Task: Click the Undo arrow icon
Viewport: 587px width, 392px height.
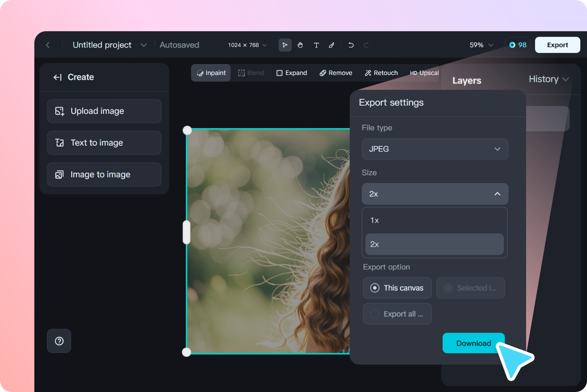Action: (351, 45)
